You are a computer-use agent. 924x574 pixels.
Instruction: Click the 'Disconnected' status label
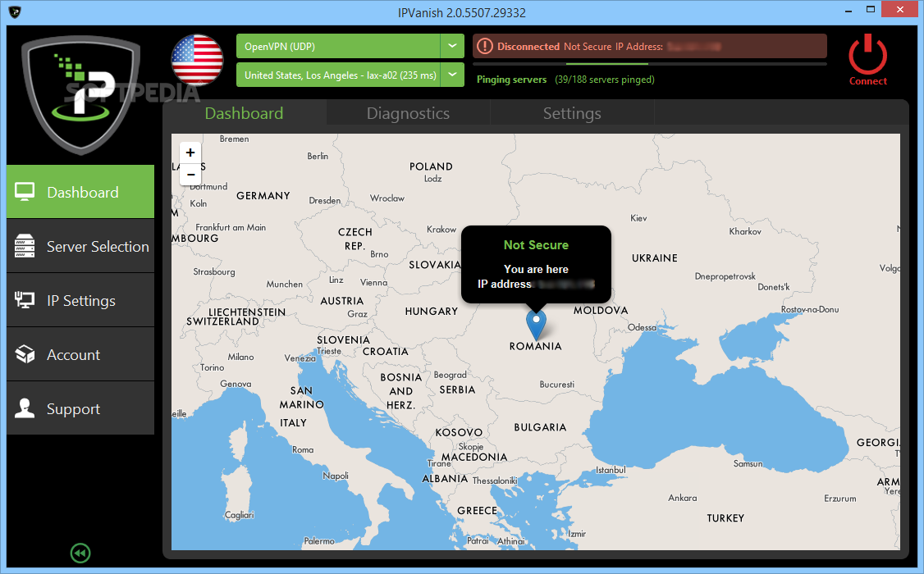(528, 47)
